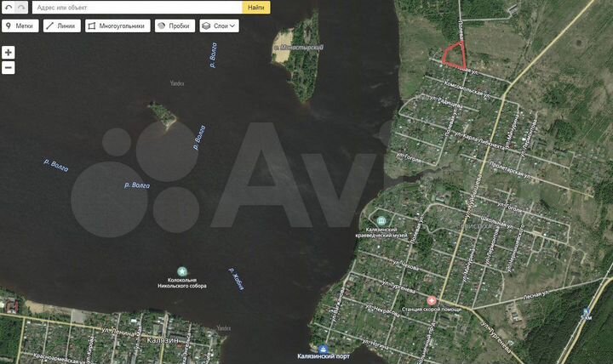
Task: Open the Слои layers dropdown
Action: coord(219,26)
